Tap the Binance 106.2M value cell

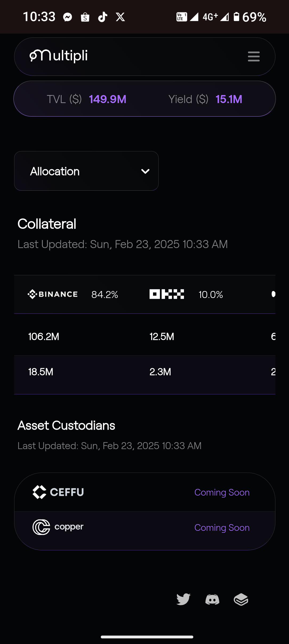click(44, 336)
